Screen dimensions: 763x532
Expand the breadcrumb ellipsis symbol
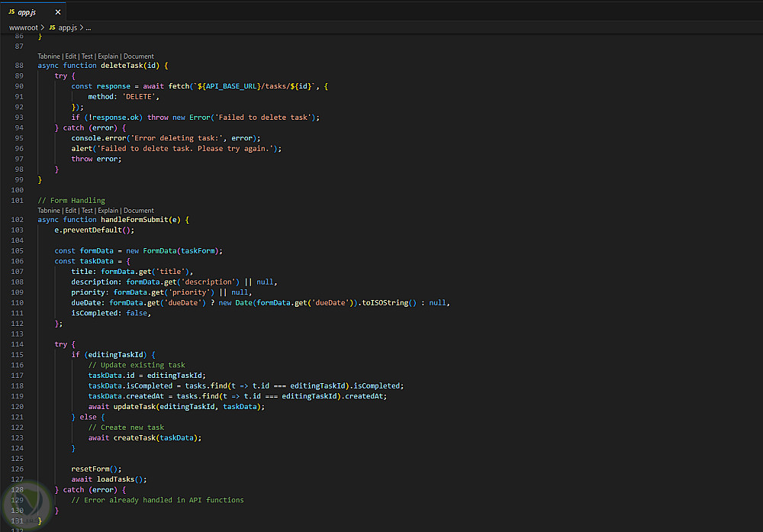(89, 27)
